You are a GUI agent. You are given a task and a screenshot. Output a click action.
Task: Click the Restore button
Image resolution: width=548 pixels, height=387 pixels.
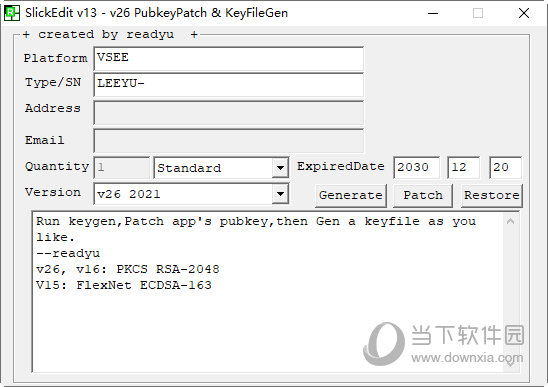[x=492, y=195]
